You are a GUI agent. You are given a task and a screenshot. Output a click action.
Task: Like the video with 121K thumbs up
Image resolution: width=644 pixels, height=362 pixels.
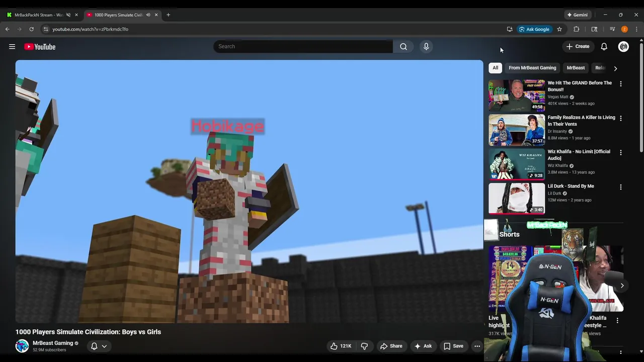341,346
